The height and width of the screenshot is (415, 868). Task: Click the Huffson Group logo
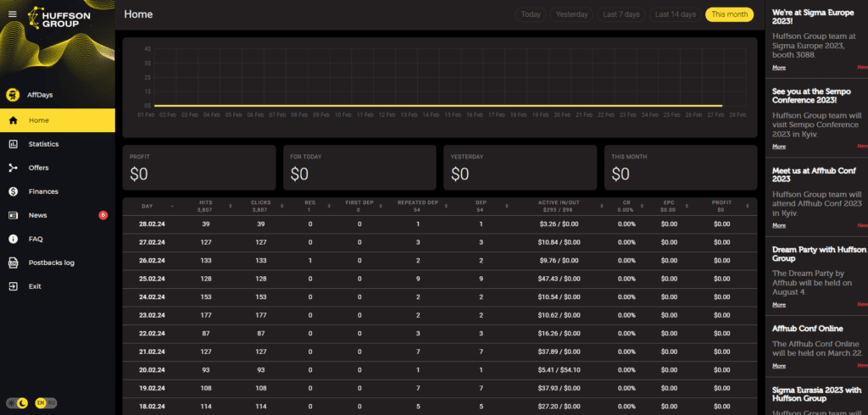(x=58, y=17)
